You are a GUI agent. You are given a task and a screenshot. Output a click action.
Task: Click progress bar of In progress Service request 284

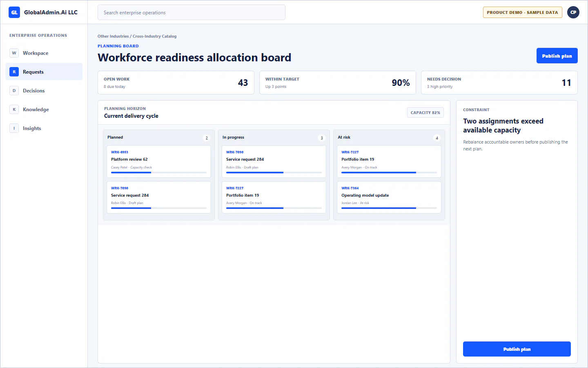tap(274, 173)
